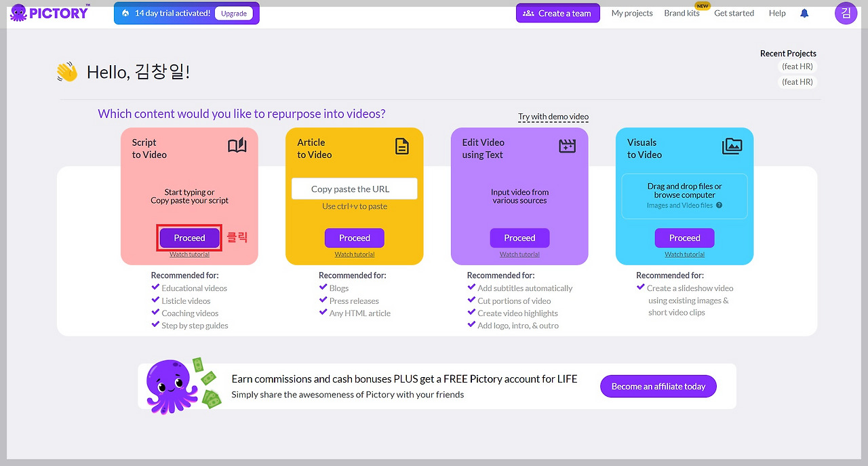This screenshot has height=466, width=868.
Task: Click the 'Coaching videos' recommendation
Action: point(190,313)
